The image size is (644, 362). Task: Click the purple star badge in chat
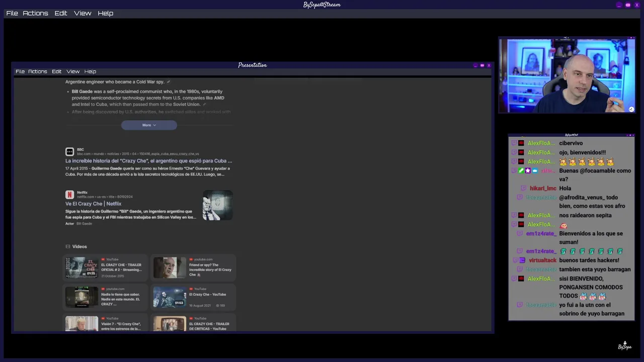pos(528,171)
